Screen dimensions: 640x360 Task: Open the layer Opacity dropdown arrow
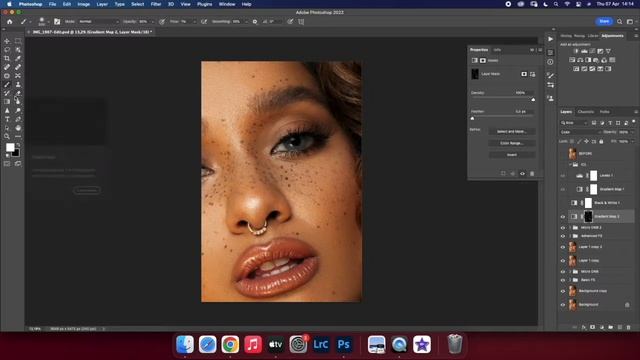[632, 132]
